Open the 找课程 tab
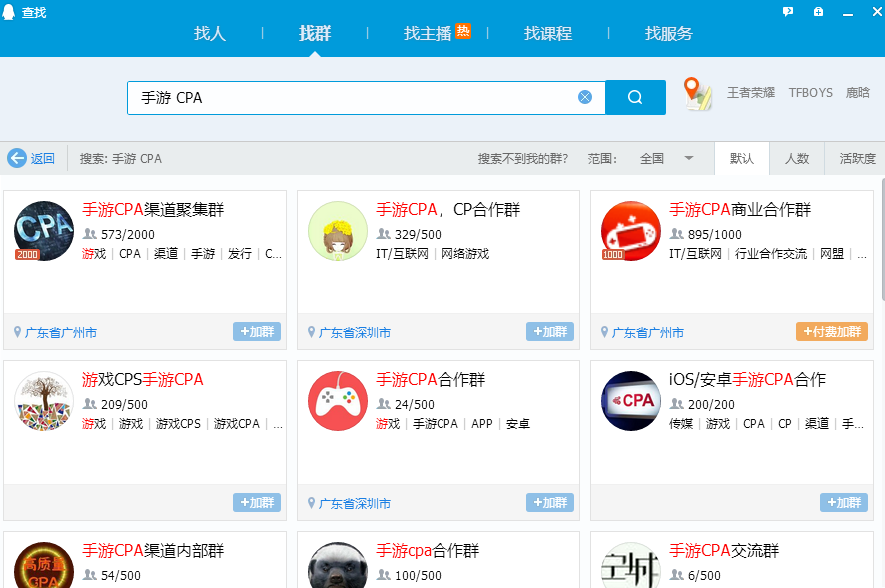The height and width of the screenshot is (588, 885). click(546, 32)
